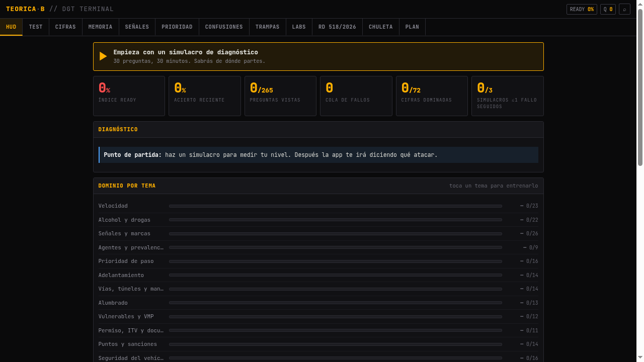Go to the TRAMPAS tab

point(268,27)
